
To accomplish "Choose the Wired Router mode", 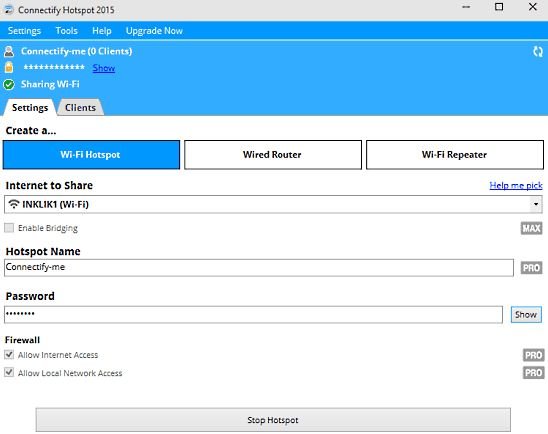I will click(x=273, y=155).
